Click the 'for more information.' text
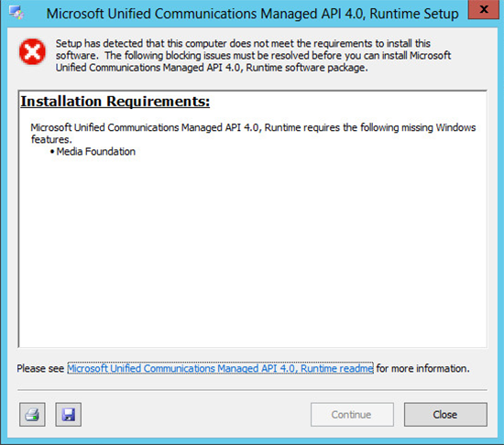 [x=423, y=368]
